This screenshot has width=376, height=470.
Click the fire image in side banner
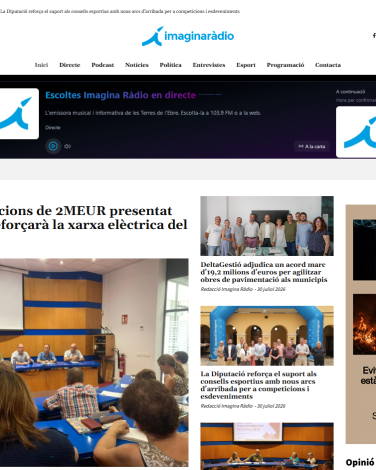[x=364, y=324]
